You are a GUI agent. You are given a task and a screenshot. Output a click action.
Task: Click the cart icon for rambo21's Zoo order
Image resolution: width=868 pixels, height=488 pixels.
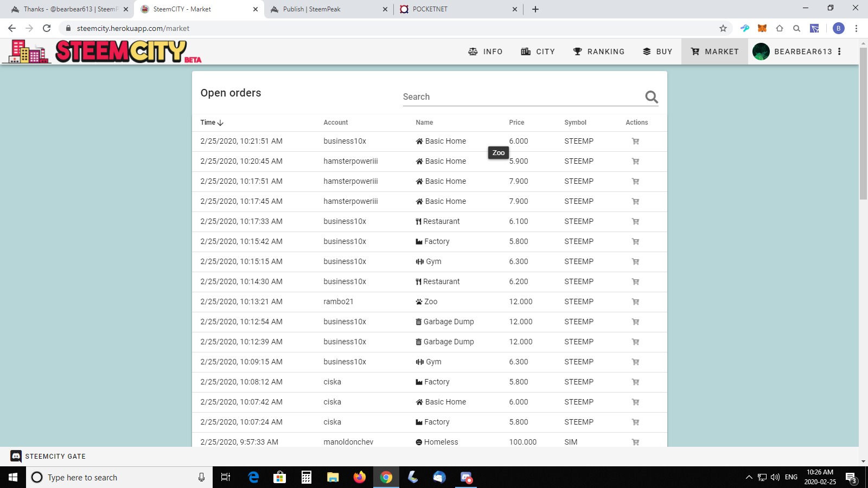coord(635,302)
